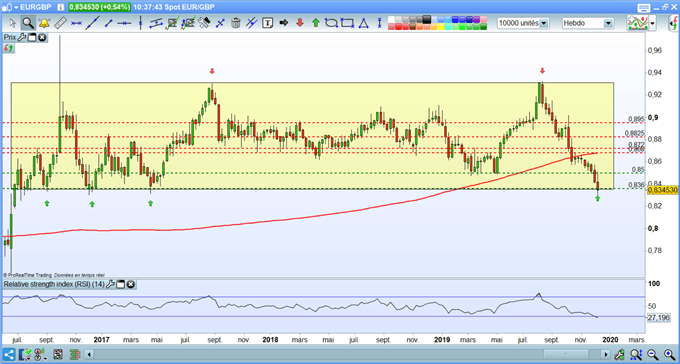
Task: Expand the arrow next to indicators icon
Action: (652, 23)
